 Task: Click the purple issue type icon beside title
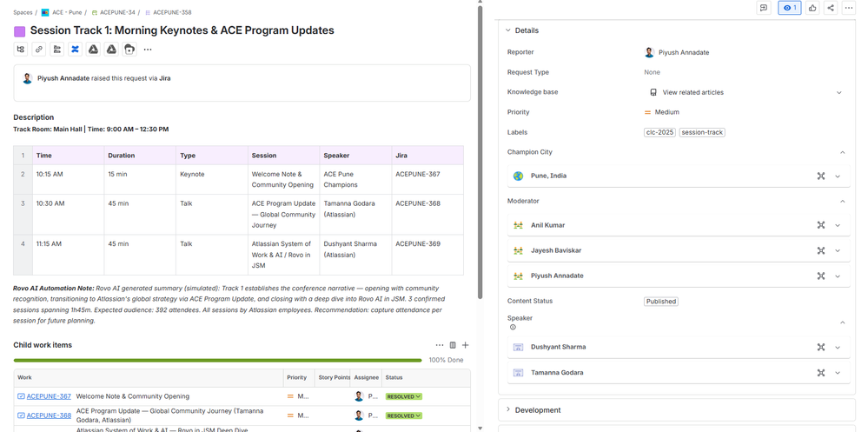point(19,31)
